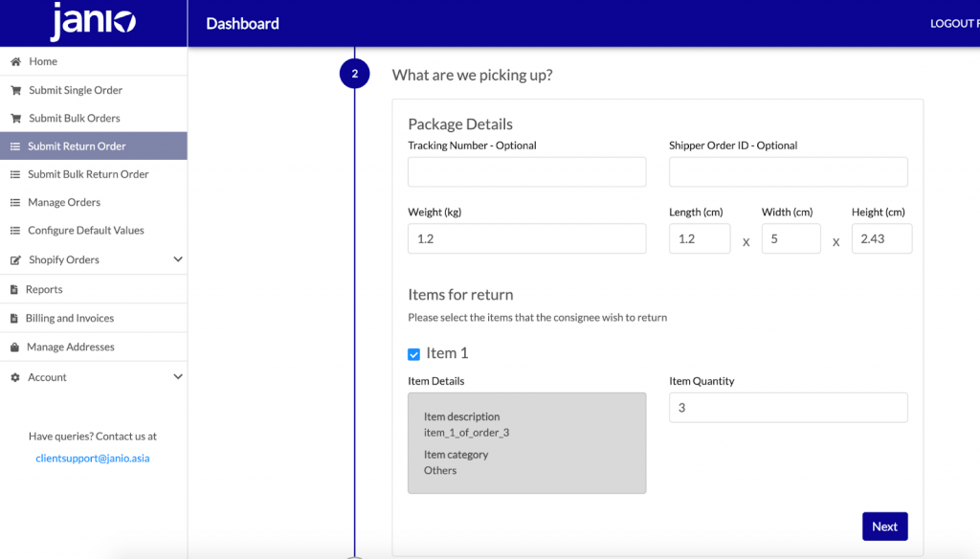Click the edit icon beside Shopify Orders
Screen dimensions: 980x559
point(15,260)
